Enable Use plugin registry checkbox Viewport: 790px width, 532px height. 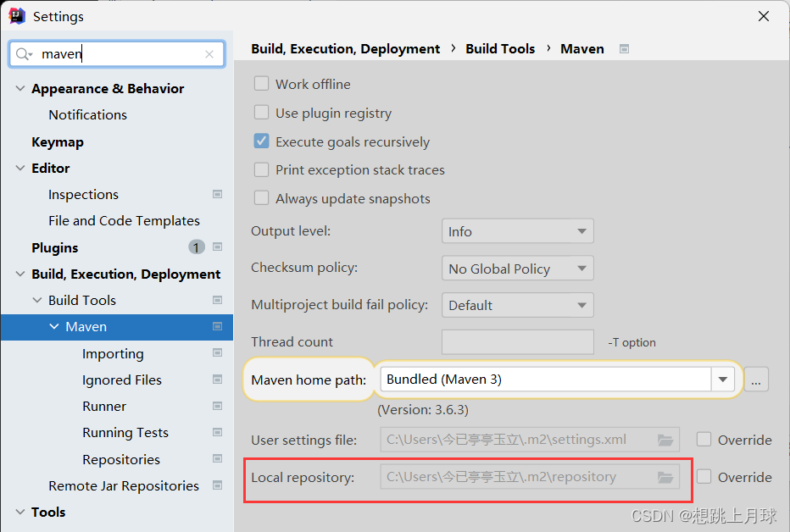pyautogui.click(x=261, y=112)
